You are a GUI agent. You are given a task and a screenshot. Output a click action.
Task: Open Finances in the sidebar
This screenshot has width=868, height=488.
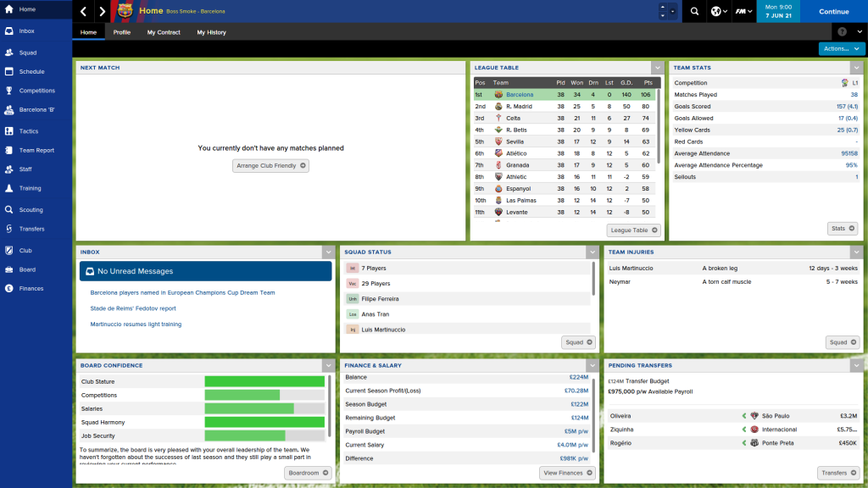point(36,288)
